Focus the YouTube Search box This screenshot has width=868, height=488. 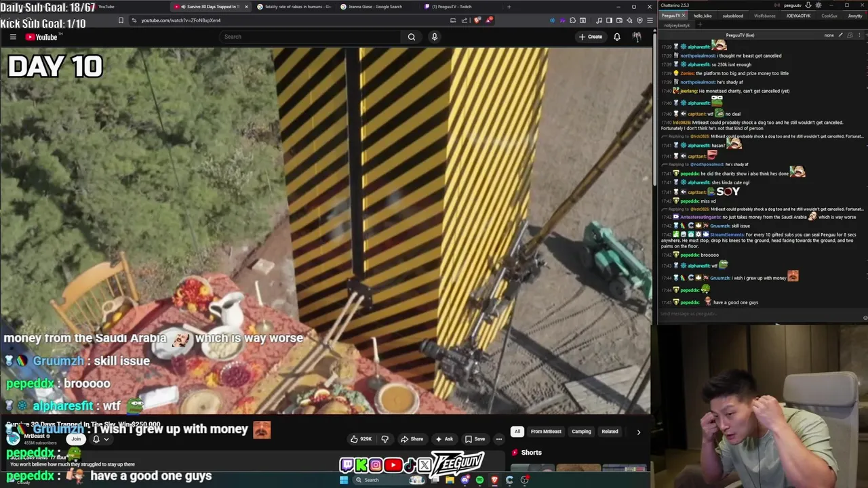pyautogui.click(x=309, y=37)
